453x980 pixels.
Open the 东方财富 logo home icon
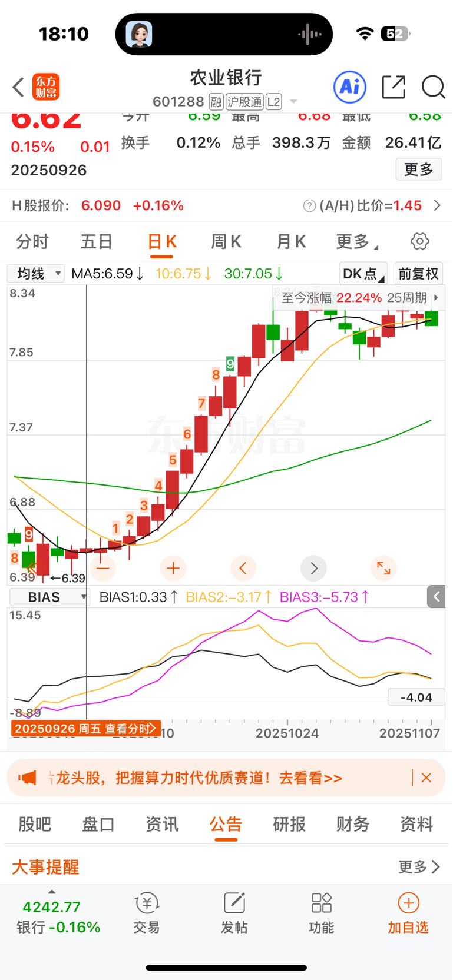tap(46, 87)
